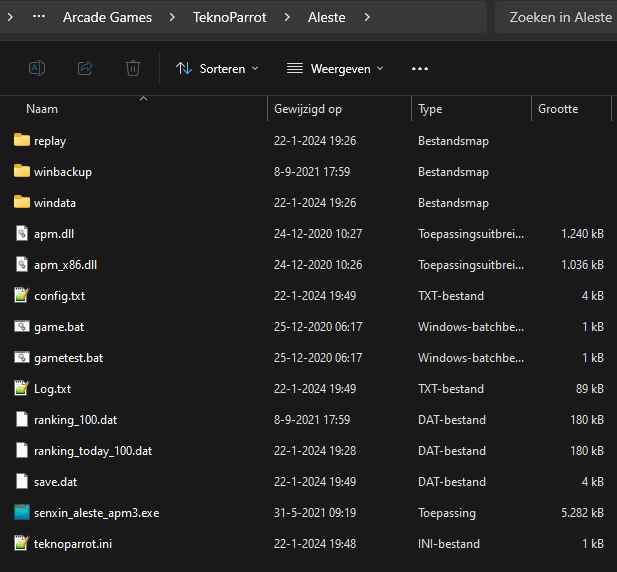Click the Share icon in toolbar

(x=85, y=68)
